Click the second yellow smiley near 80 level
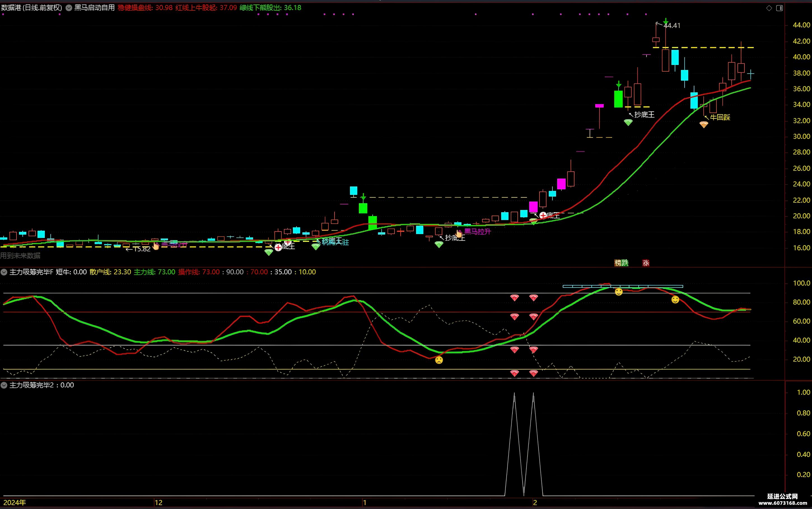Viewport: 812px width, 509px height. [x=675, y=300]
